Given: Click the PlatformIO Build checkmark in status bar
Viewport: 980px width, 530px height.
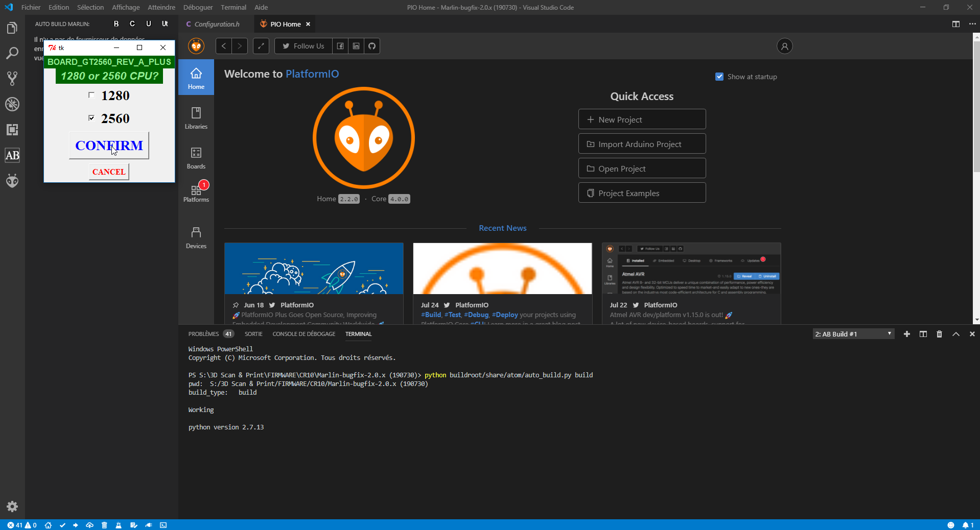Looking at the screenshot, I should (63, 525).
